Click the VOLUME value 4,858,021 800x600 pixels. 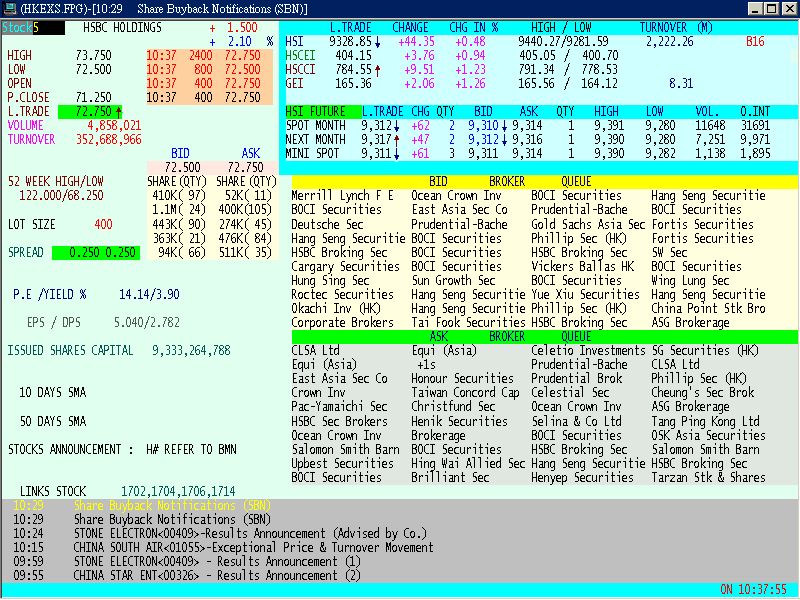click(114, 126)
